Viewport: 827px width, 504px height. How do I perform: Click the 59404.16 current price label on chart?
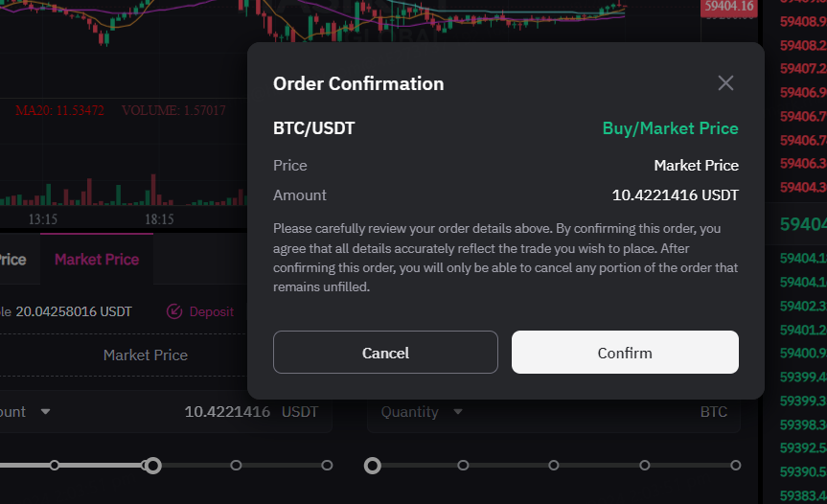pyautogui.click(x=729, y=7)
